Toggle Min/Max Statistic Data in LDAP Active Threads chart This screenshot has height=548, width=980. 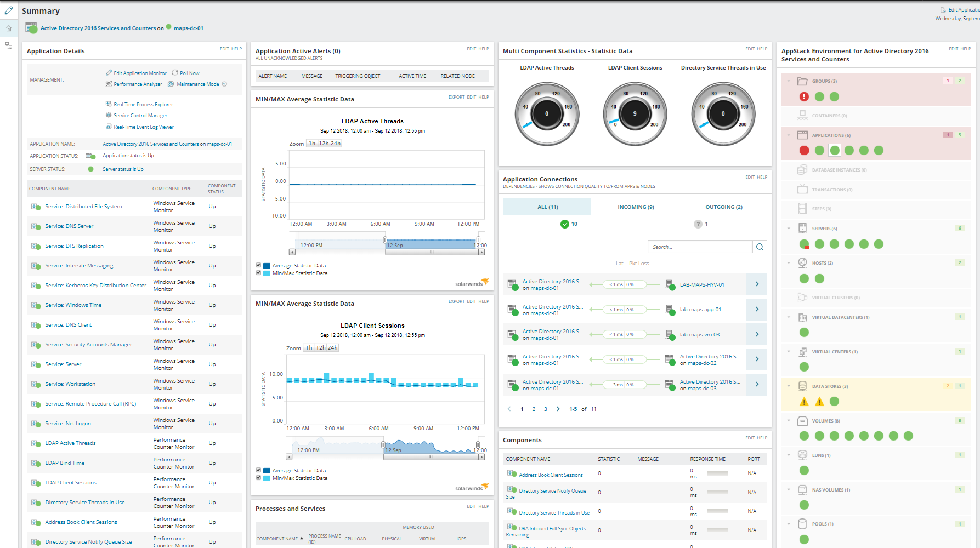point(259,273)
